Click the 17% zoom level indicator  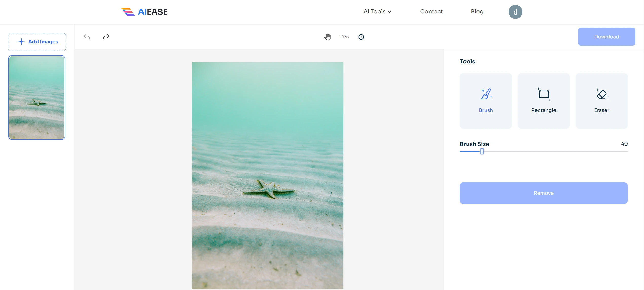coord(344,37)
